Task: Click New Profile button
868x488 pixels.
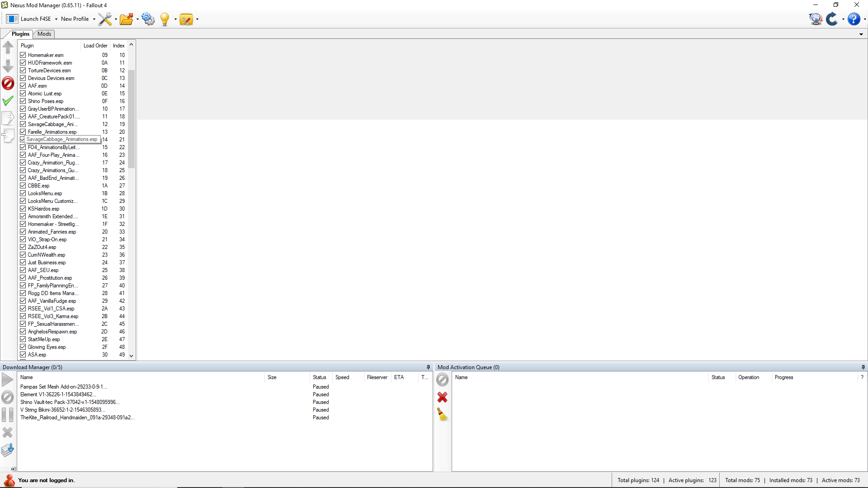Action: 75,19
